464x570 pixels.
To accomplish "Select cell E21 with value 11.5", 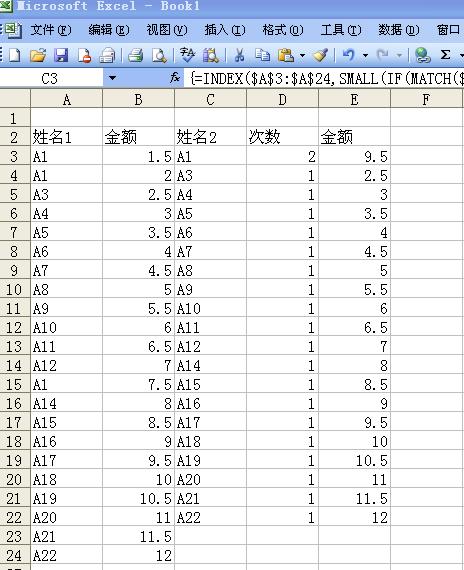I will (355, 498).
